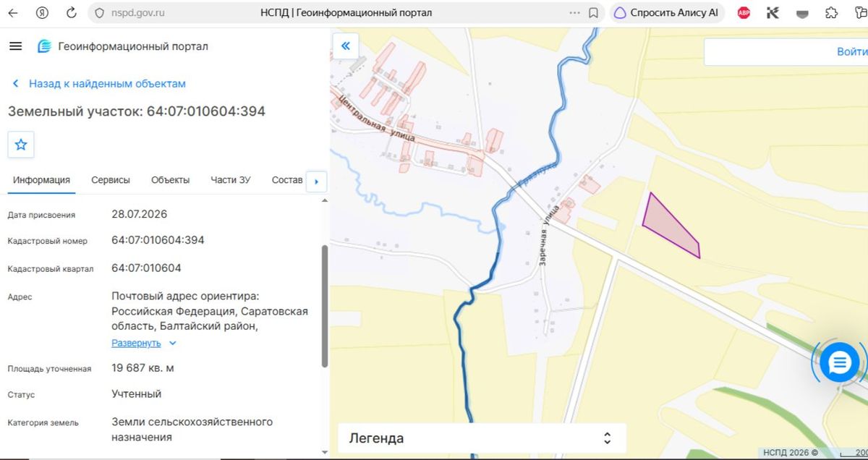Click the Кадастровый квартал label

pyautogui.click(x=51, y=269)
